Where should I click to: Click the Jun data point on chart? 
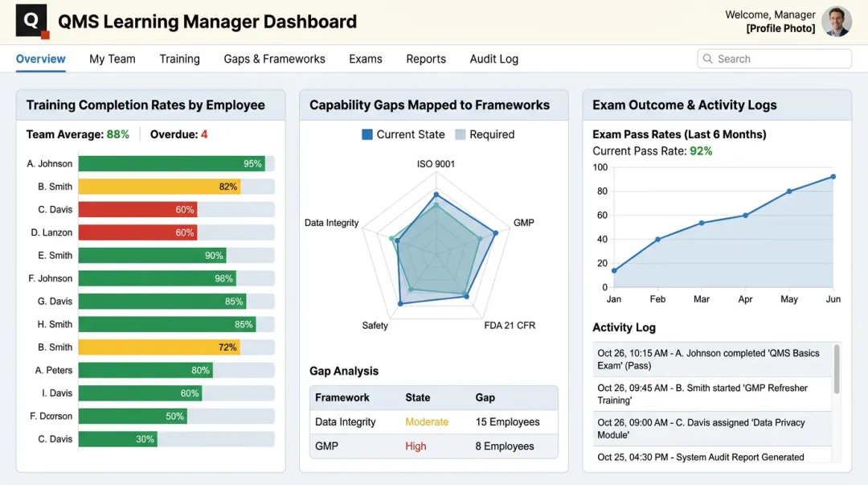pyautogui.click(x=833, y=177)
